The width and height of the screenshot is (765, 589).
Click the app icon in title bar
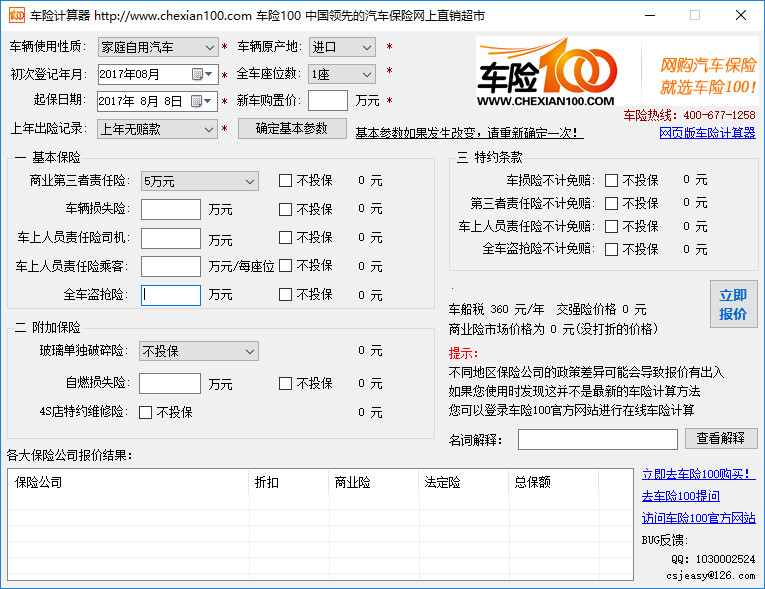click(17, 15)
